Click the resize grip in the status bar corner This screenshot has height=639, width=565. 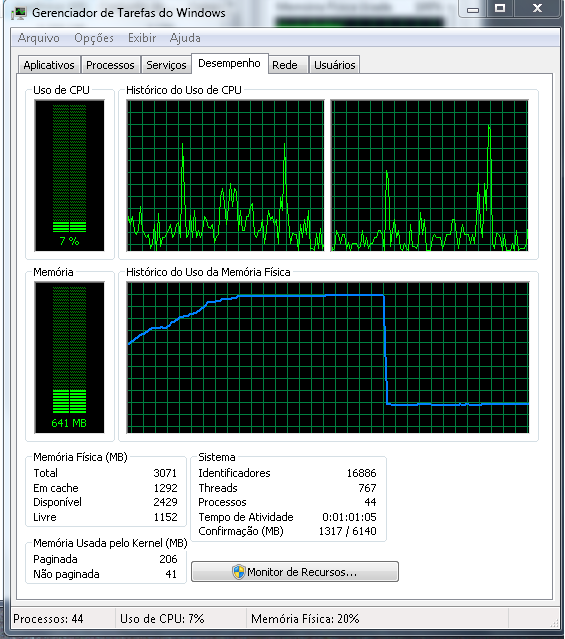click(x=555, y=623)
